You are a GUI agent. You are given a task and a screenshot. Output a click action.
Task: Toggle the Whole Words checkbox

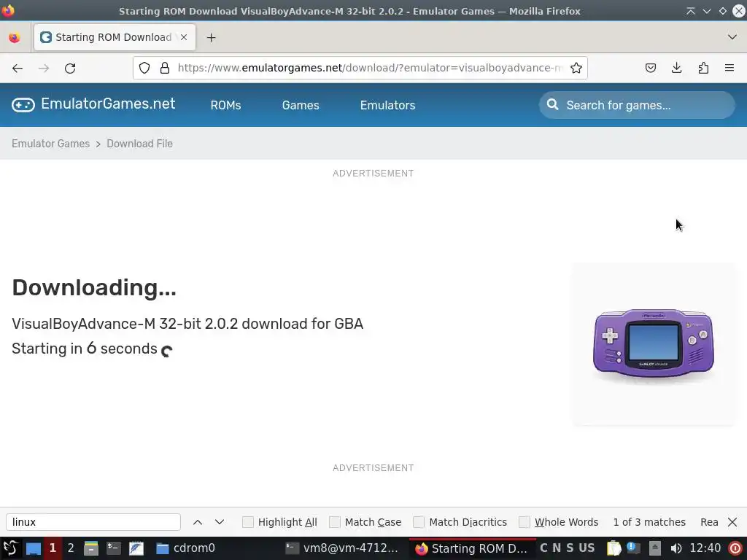[524, 522]
